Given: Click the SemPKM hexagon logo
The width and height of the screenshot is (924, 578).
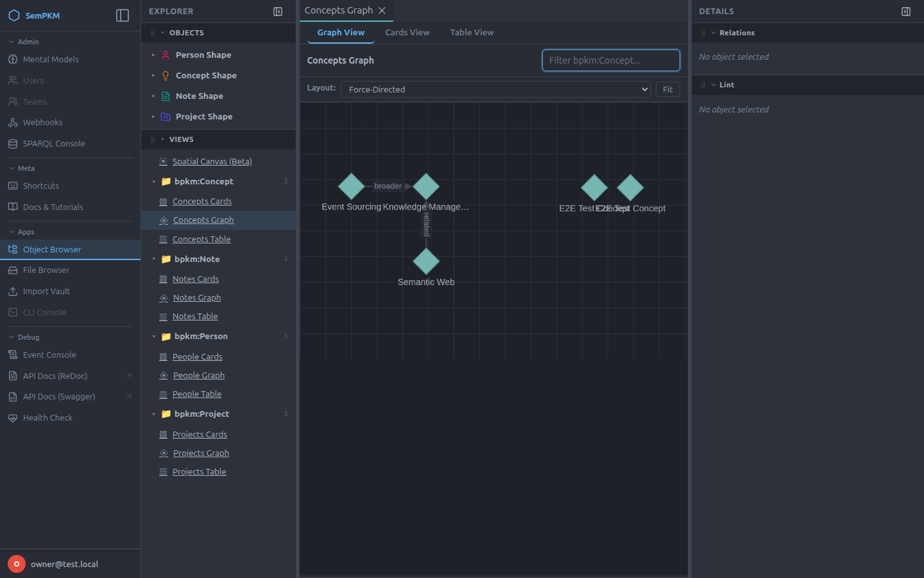Looking at the screenshot, I should pos(14,15).
